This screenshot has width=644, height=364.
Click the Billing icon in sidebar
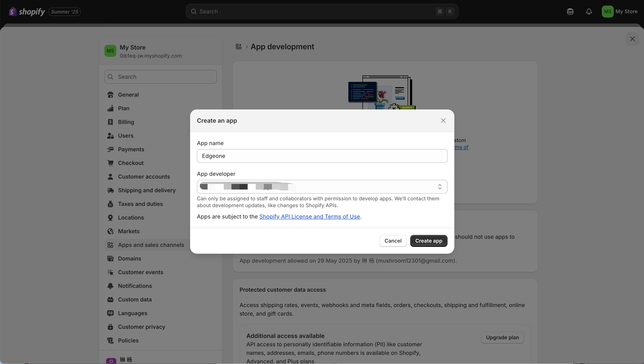click(x=110, y=122)
